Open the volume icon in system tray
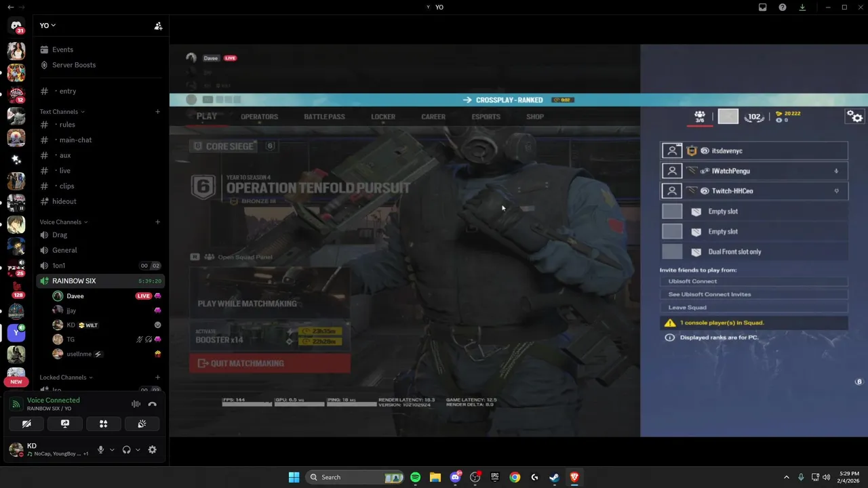Screen dimensions: 868x488 (x=827, y=477)
